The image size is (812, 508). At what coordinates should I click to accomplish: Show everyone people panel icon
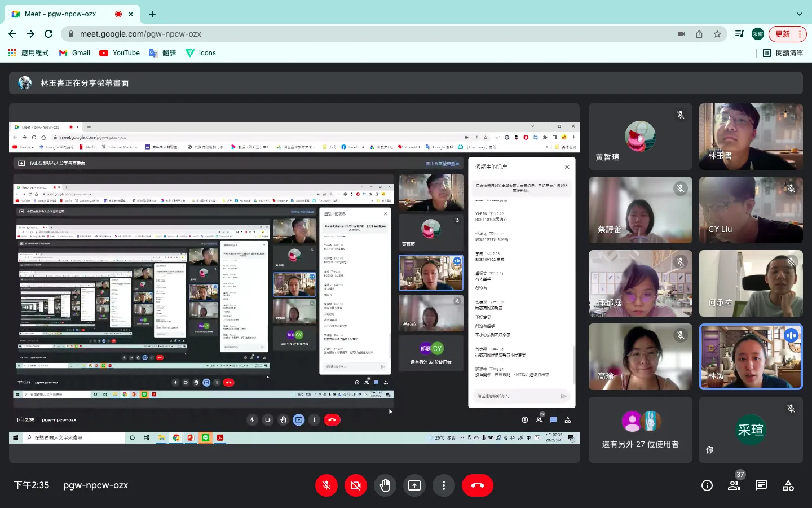point(734,485)
